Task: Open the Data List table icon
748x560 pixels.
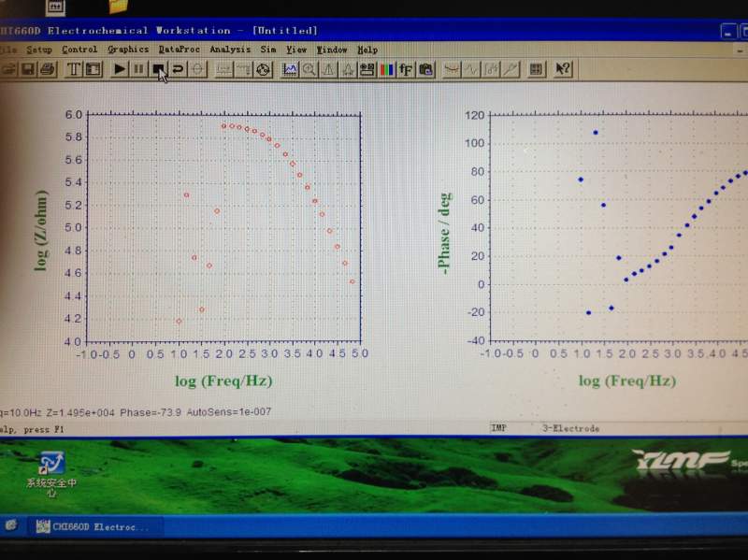Action: pyautogui.click(x=536, y=69)
